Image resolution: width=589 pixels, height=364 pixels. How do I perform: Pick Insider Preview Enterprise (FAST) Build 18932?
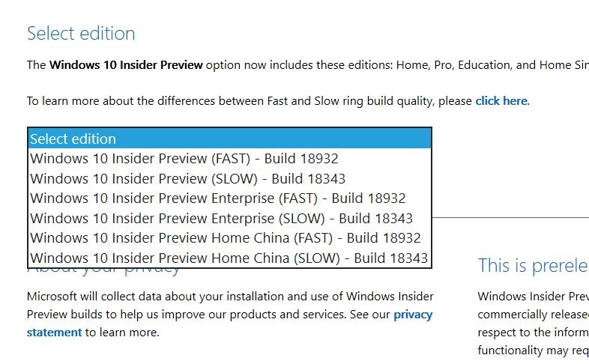pyautogui.click(x=217, y=198)
